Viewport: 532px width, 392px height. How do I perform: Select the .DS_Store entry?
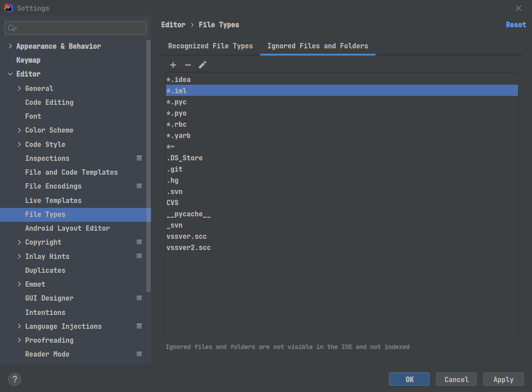(342, 158)
